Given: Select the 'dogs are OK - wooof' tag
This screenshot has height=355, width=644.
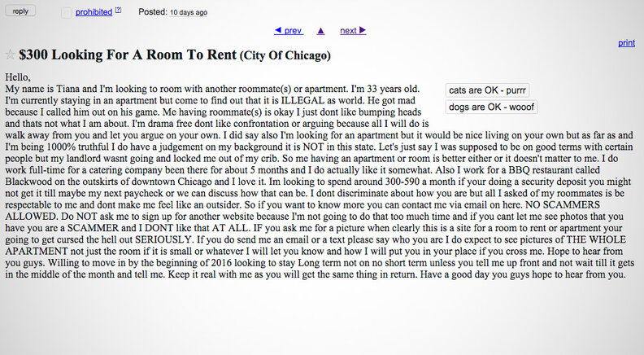Looking at the screenshot, I should (492, 107).
